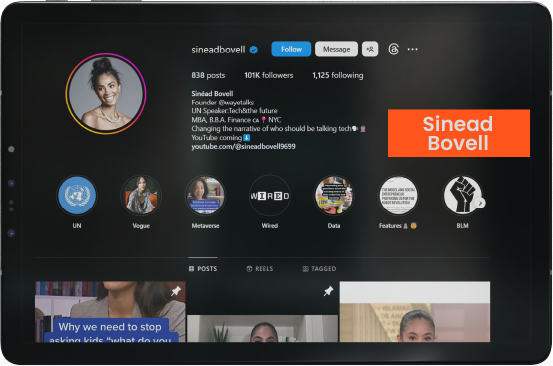Image resolution: width=553 pixels, height=366 pixels.
Task: Click the suggested accounts add-person icon
Action: click(x=370, y=49)
